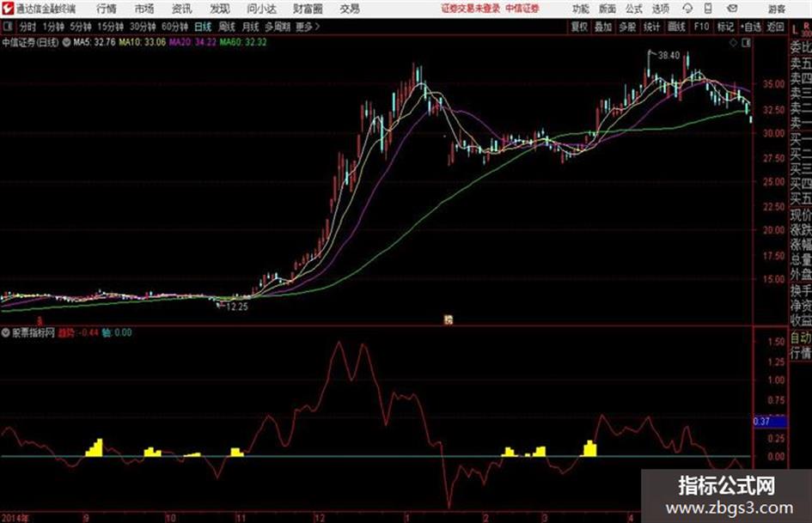The width and height of the screenshot is (812, 523).
Task: Open the customer service headset icon
Action: click(x=687, y=9)
